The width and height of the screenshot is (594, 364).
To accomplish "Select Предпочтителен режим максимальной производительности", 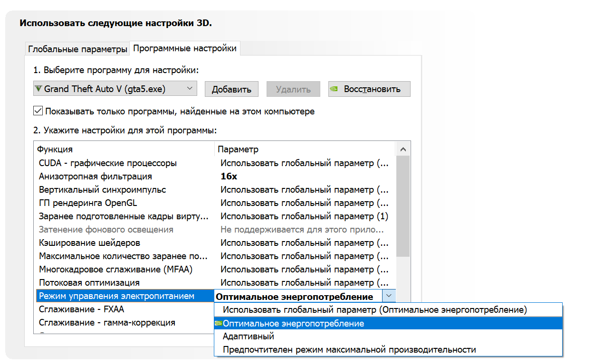I will (x=388, y=350).
